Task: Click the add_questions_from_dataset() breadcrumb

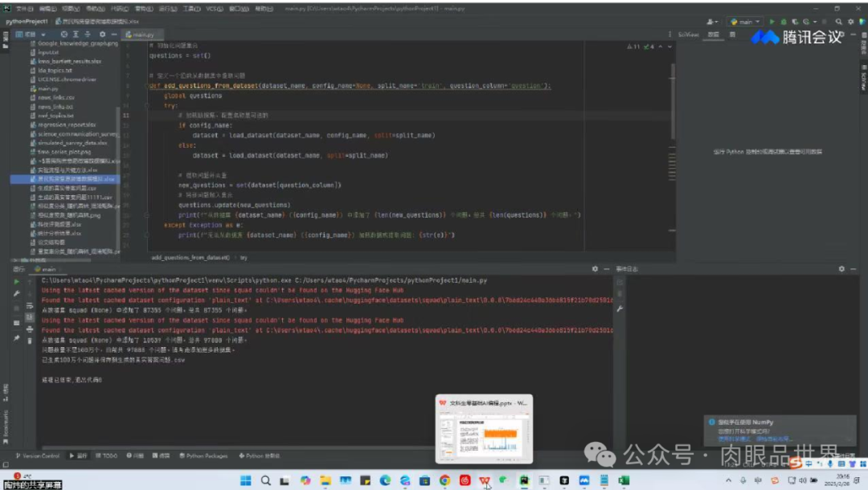Action: [190, 258]
